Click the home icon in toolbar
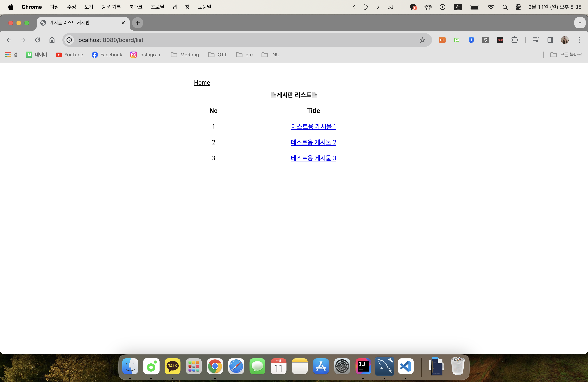Image resolution: width=588 pixels, height=382 pixels. point(52,40)
